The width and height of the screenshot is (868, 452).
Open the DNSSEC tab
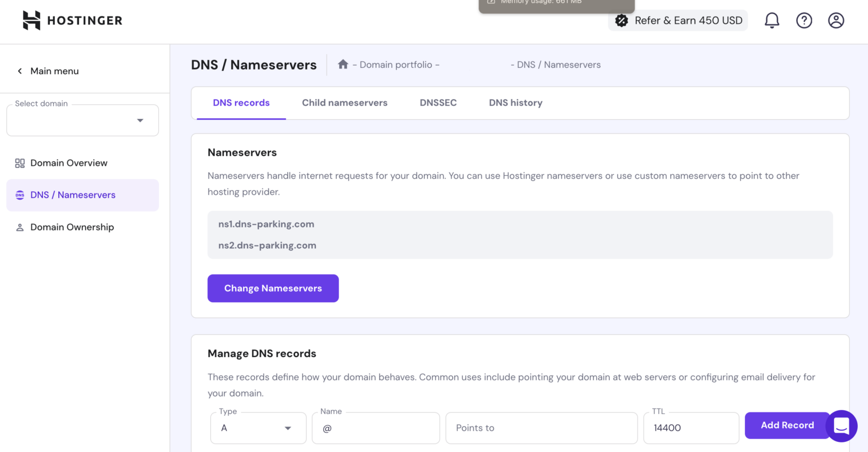point(438,102)
